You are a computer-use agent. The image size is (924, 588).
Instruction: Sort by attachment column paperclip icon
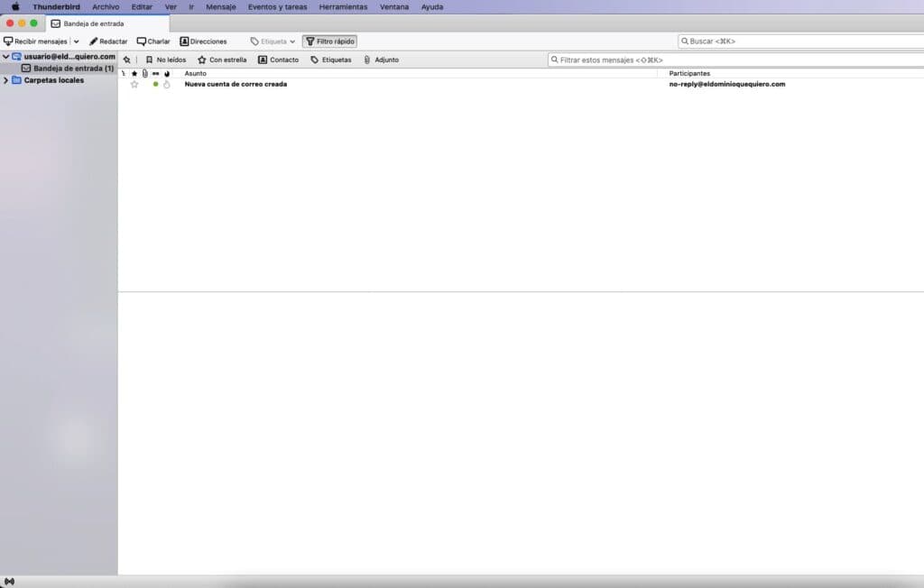tap(144, 73)
